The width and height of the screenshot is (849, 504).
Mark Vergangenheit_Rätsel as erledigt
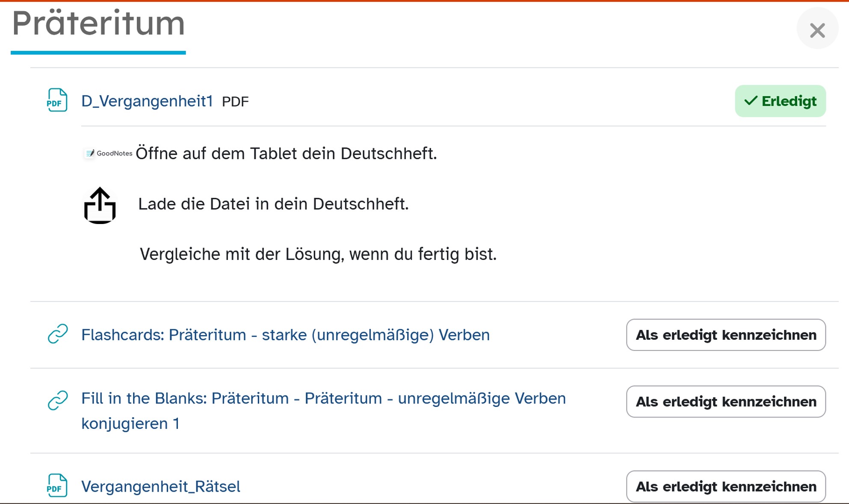(726, 486)
